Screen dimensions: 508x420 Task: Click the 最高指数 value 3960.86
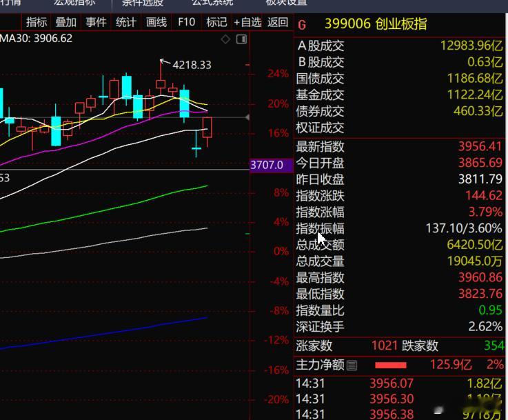coord(480,277)
